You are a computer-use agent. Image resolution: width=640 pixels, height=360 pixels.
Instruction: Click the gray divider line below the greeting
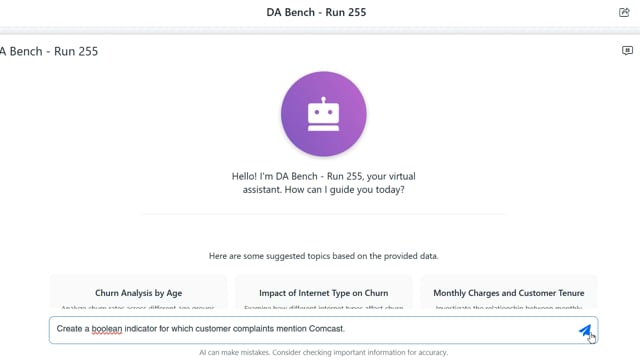324,213
